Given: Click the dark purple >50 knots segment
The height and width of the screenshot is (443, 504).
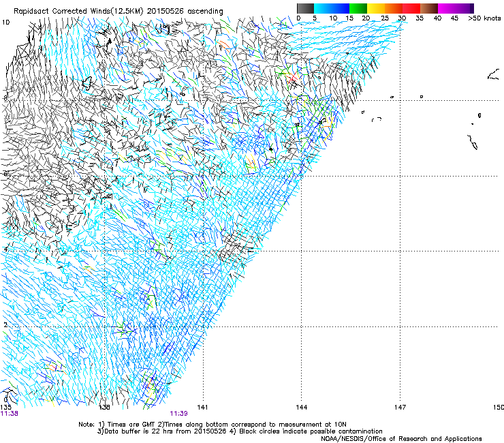Looking at the screenshot, I should (x=472, y=8).
